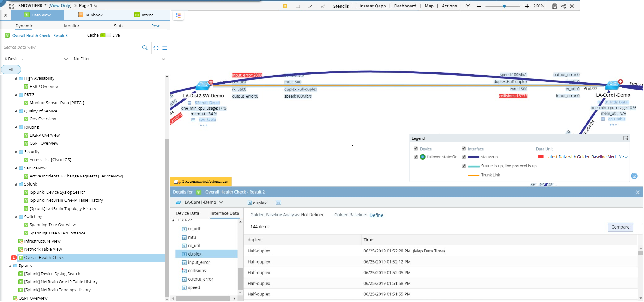Open the No Filter dropdown

(x=120, y=59)
